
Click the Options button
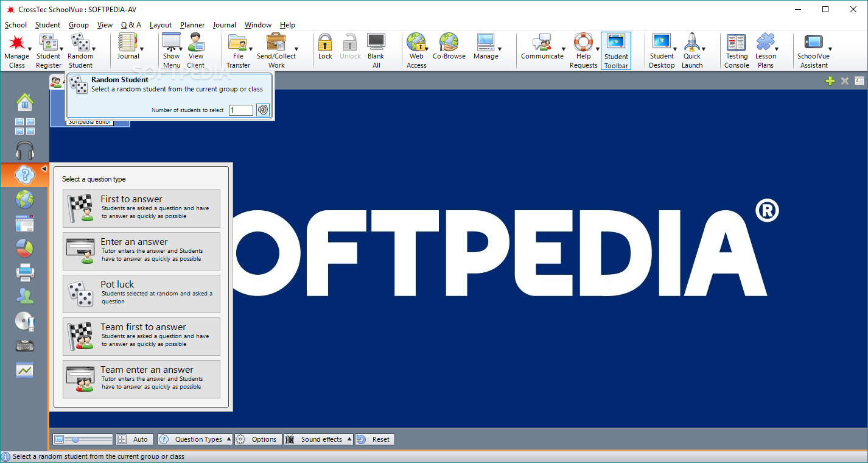tap(258, 439)
